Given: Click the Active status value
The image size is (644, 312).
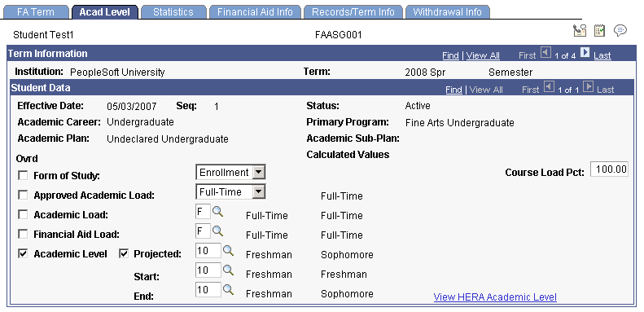Looking at the screenshot, I should pyautogui.click(x=418, y=106).
